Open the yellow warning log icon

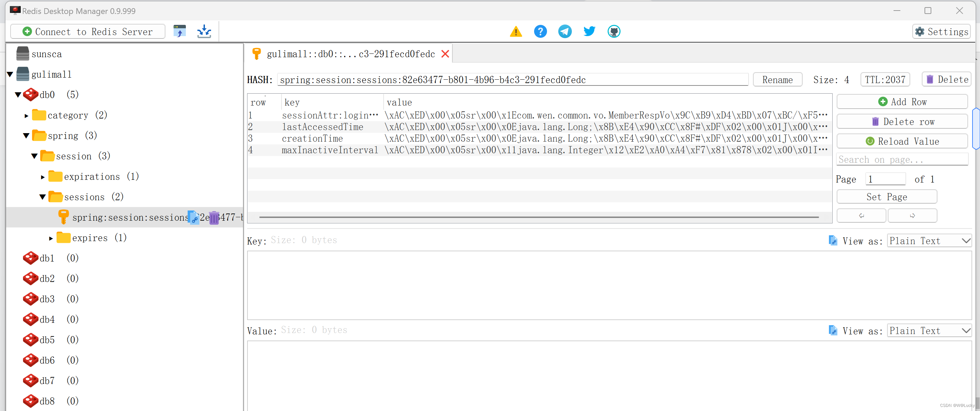point(515,31)
